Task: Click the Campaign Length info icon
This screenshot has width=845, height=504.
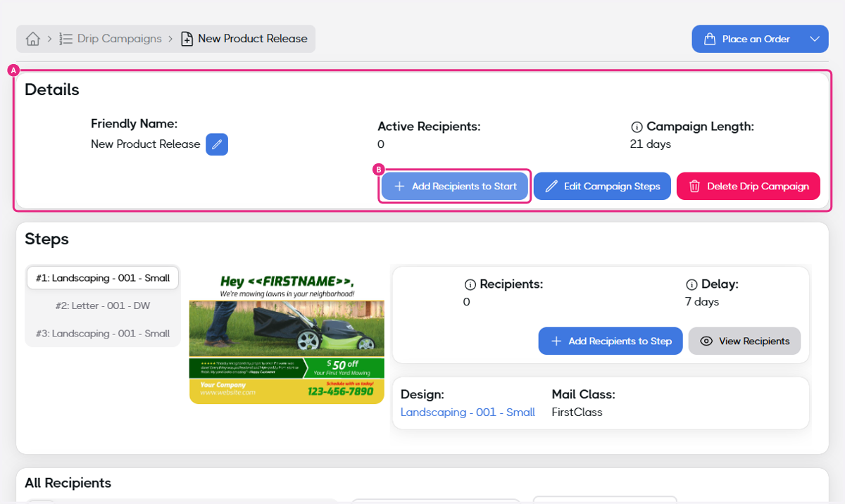Action: (637, 127)
